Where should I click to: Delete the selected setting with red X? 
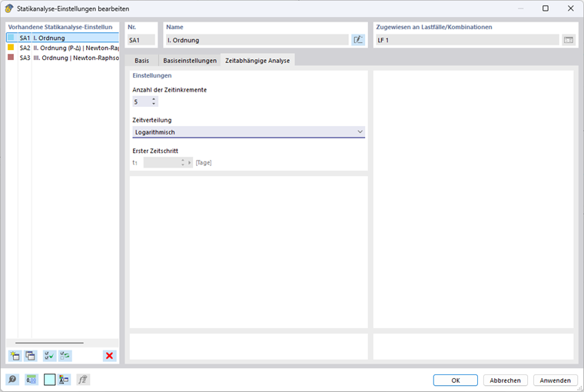[x=109, y=356]
